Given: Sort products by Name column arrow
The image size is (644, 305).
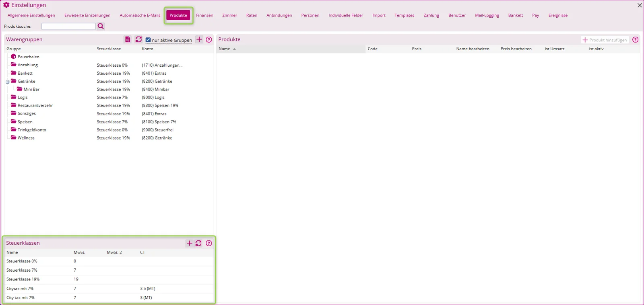Looking at the screenshot, I should 234,49.
